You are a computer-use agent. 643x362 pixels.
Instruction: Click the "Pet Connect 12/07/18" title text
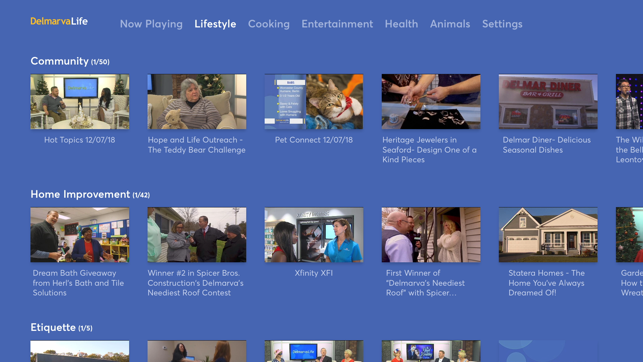coord(314,140)
